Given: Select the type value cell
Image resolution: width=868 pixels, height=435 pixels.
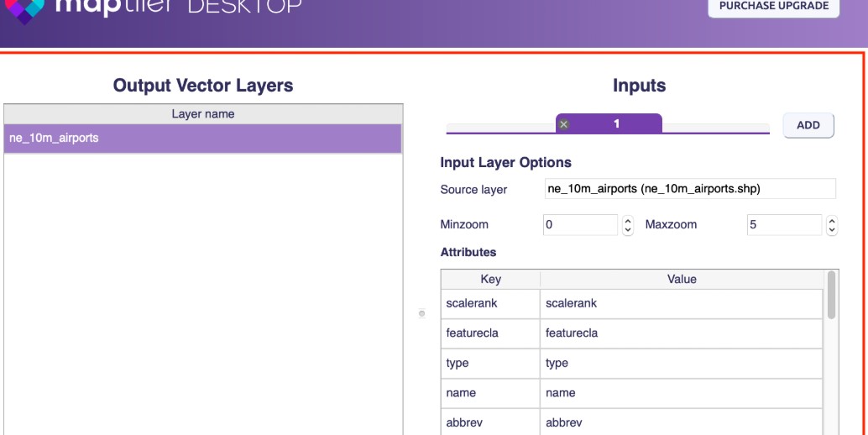Looking at the screenshot, I should pyautogui.click(x=682, y=363).
